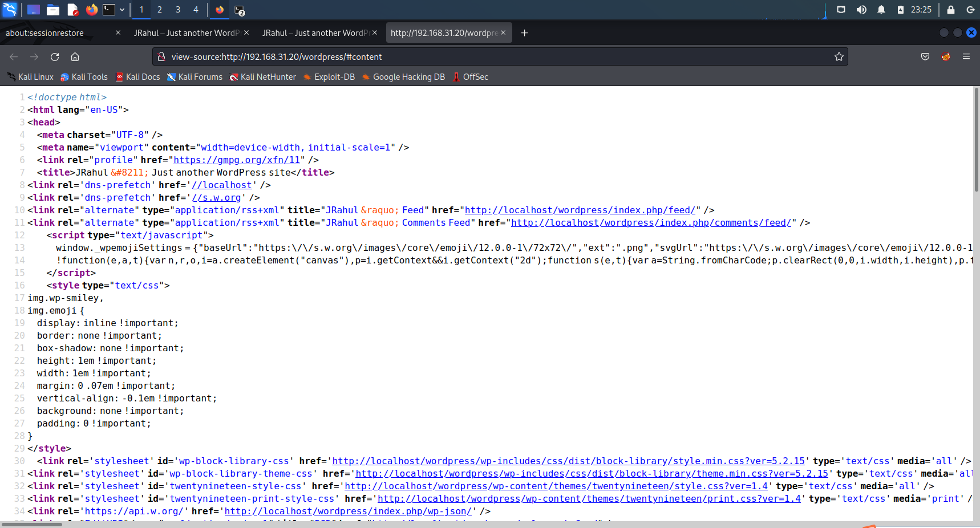The height and width of the screenshot is (528, 980).
Task: Close the 192.168.31.20 view-source tab
Action: click(503, 33)
